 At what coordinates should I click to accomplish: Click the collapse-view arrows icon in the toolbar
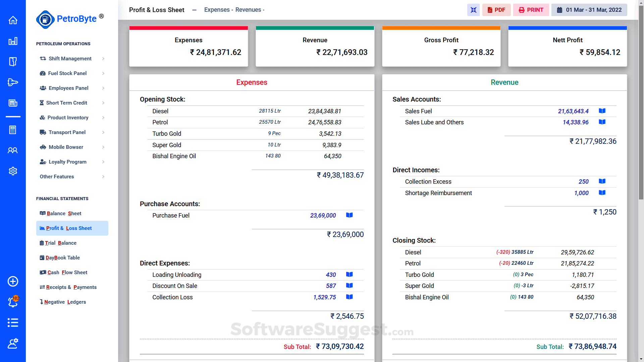click(x=473, y=10)
